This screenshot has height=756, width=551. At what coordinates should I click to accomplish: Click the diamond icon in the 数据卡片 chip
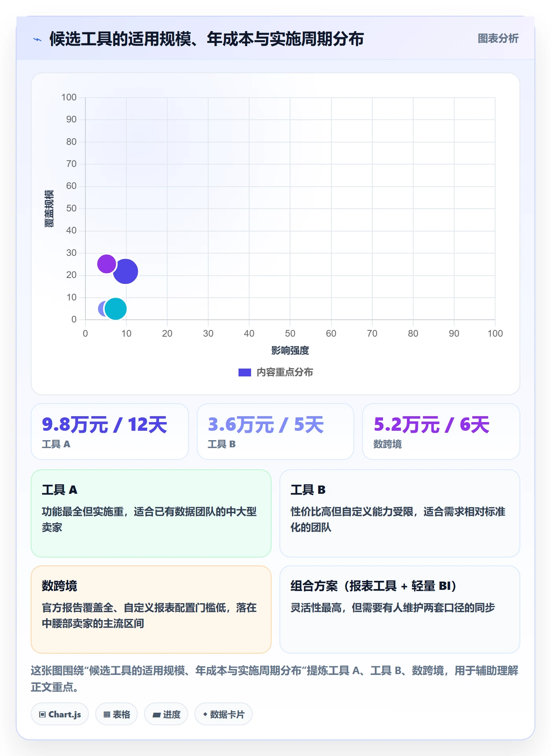pos(205,714)
